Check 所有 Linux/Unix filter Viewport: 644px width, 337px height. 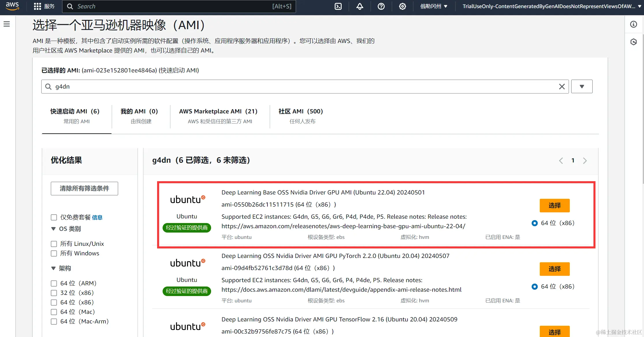tap(54, 244)
